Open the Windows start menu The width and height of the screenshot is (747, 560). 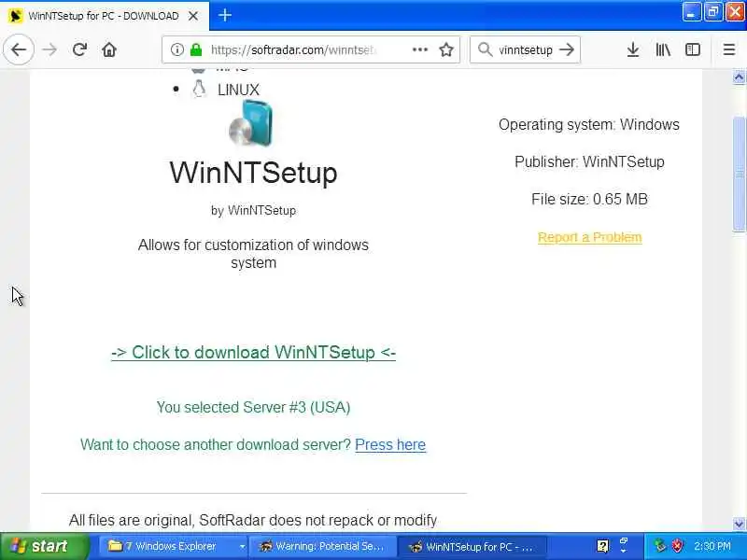click(x=44, y=546)
